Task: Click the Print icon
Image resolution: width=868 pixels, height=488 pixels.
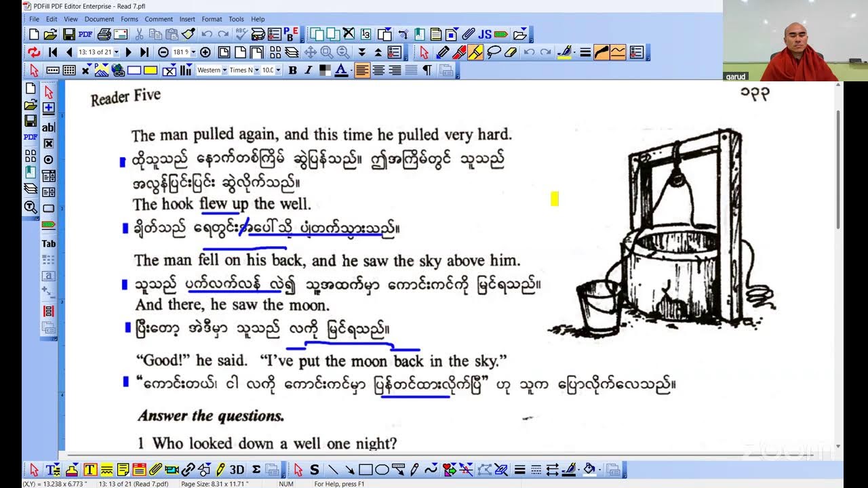Action: pos(104,34)
